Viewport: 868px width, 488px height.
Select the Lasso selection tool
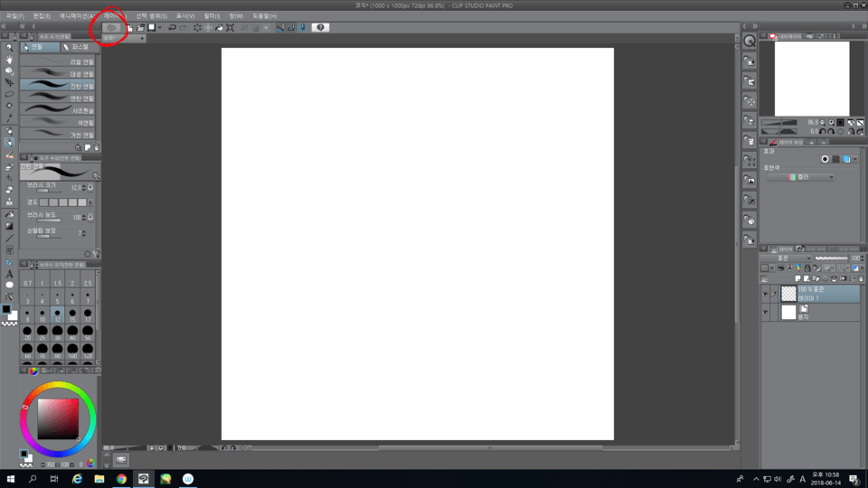pyautogui.click(x=9, y=94)
